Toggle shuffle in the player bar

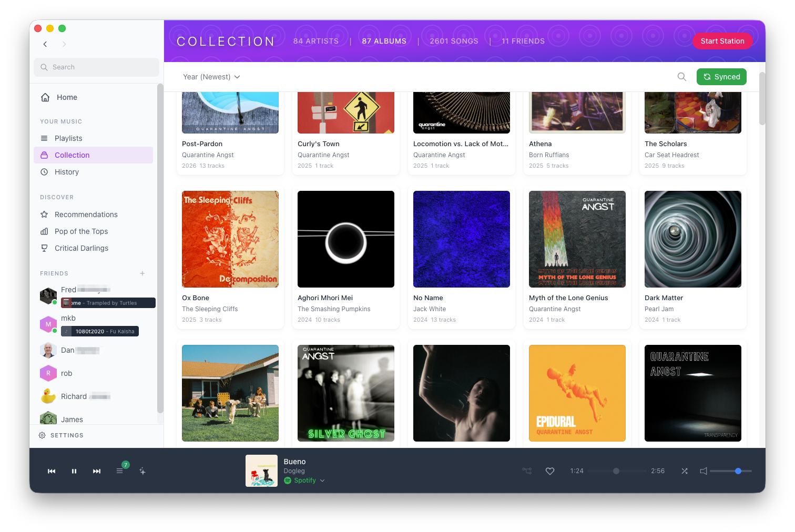tap(685, 471)
